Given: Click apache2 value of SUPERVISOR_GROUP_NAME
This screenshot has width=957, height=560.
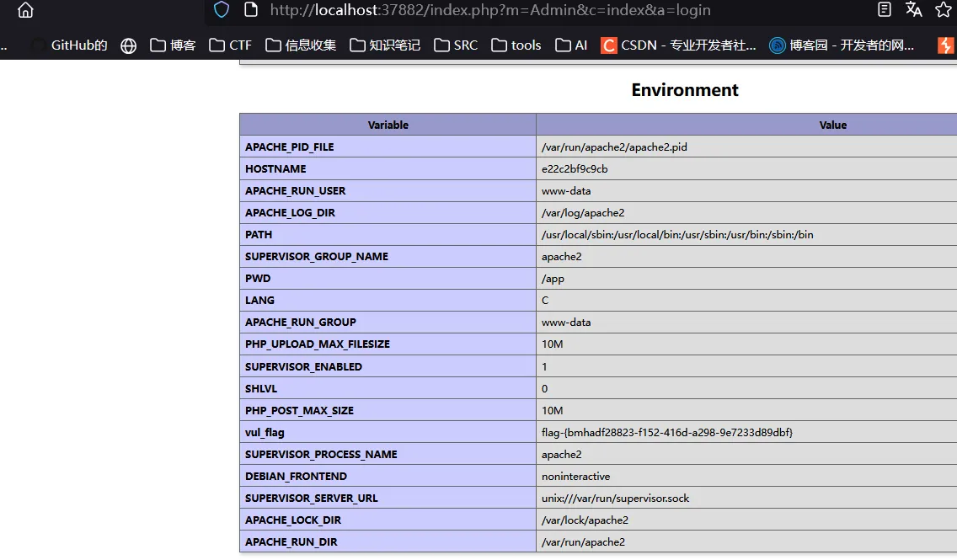Looking at the screenshot, I should point(562,257).
